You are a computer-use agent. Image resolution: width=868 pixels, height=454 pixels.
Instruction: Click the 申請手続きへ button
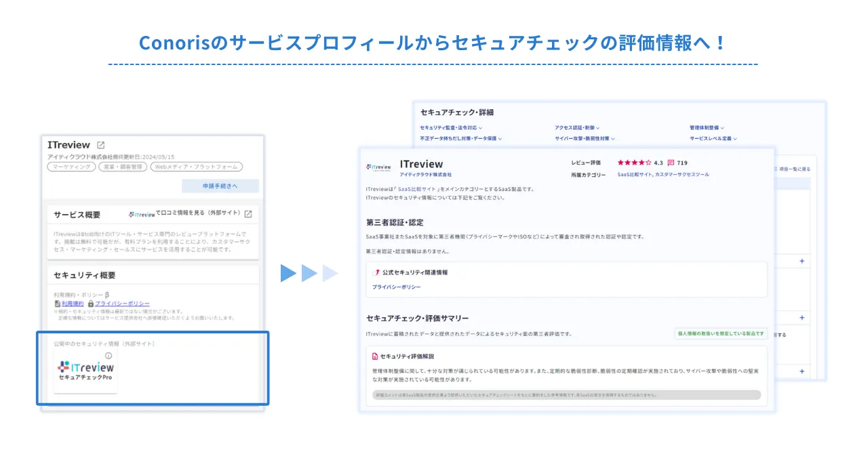click(220, 186)
